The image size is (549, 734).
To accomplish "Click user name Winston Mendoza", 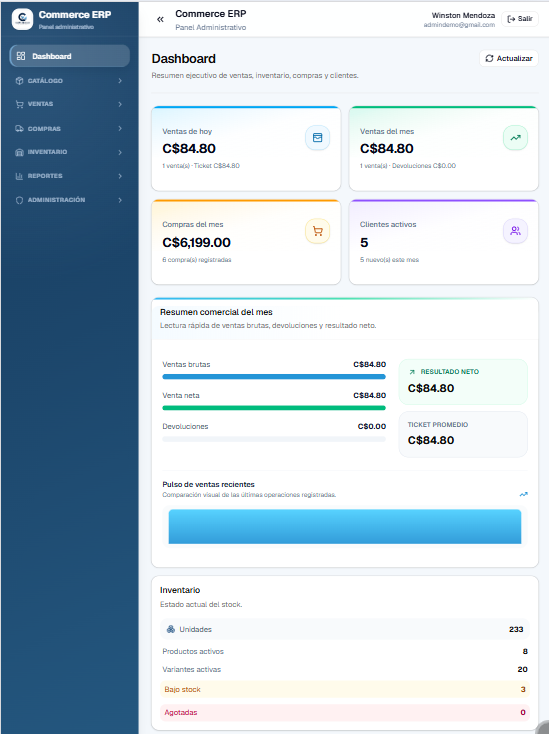I will tap(463, 15).
